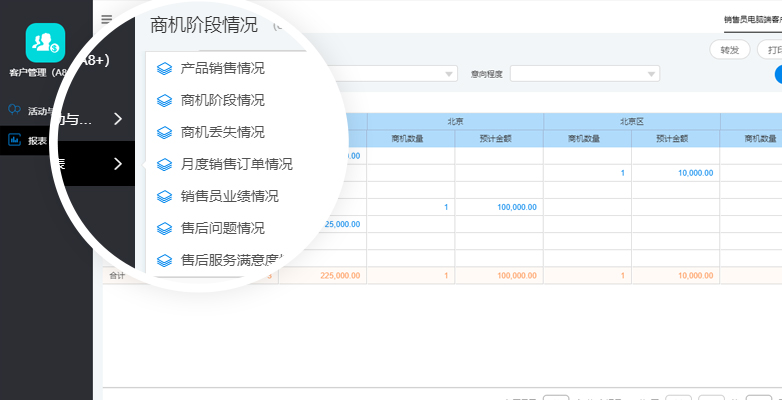Click the stack icon beside 售后问题情况

[x=165, y=228]
